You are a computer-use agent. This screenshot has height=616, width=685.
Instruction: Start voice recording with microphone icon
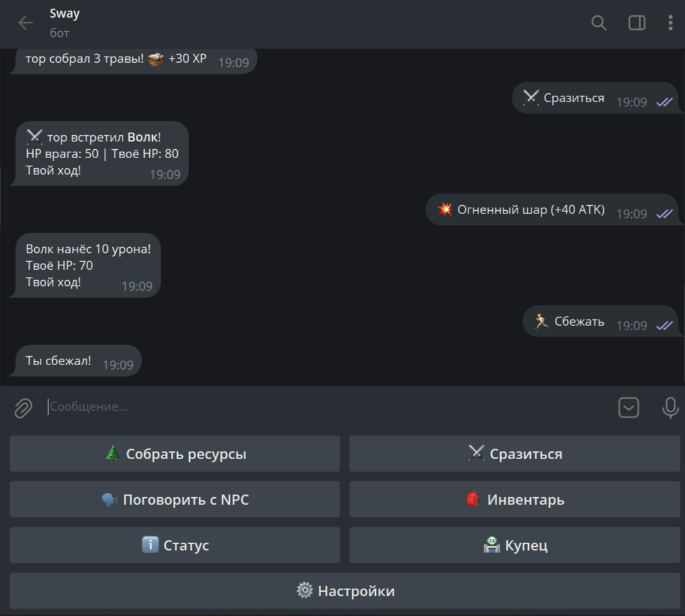point(670,408)
